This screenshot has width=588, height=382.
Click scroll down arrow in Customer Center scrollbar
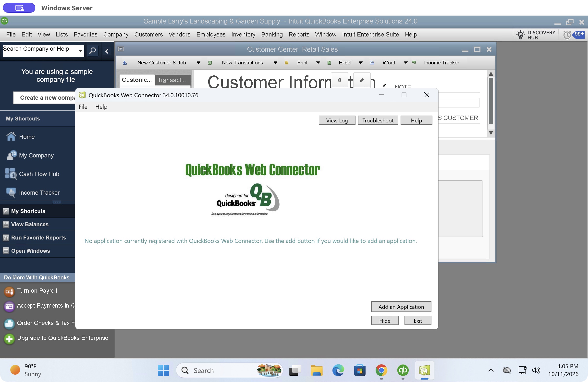click(x=491, y=133)
